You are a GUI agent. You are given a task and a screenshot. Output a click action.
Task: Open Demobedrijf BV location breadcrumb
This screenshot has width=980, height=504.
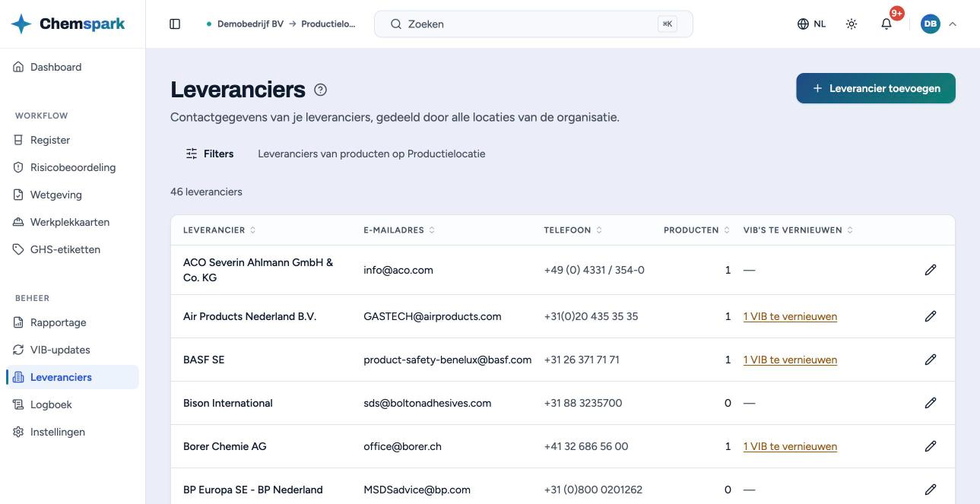click(281, 24)
